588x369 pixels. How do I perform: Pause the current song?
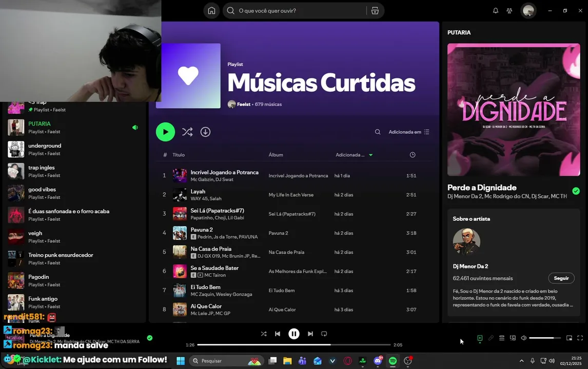(x=294, y=334)
